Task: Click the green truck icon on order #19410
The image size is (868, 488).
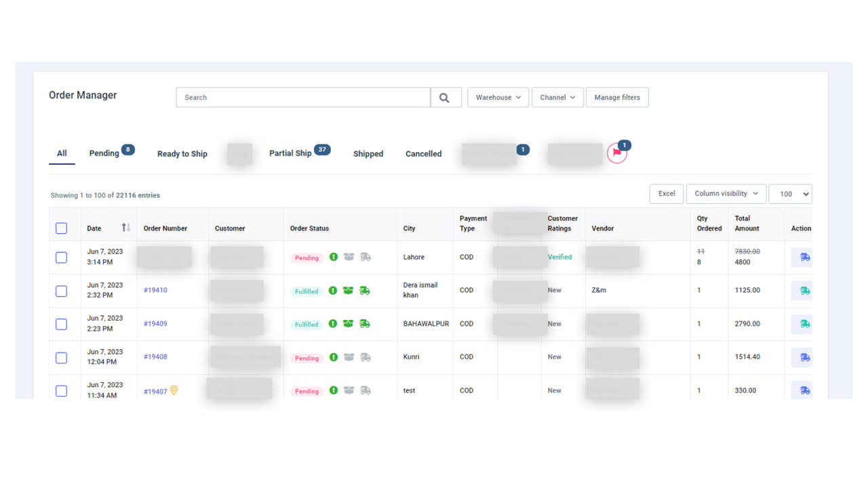Action: pyautogui.click(x=365, y=290)
